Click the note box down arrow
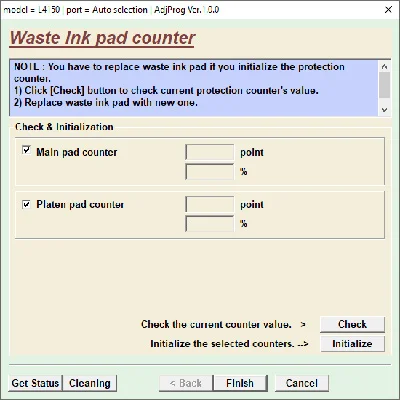 tap(385, 110)
